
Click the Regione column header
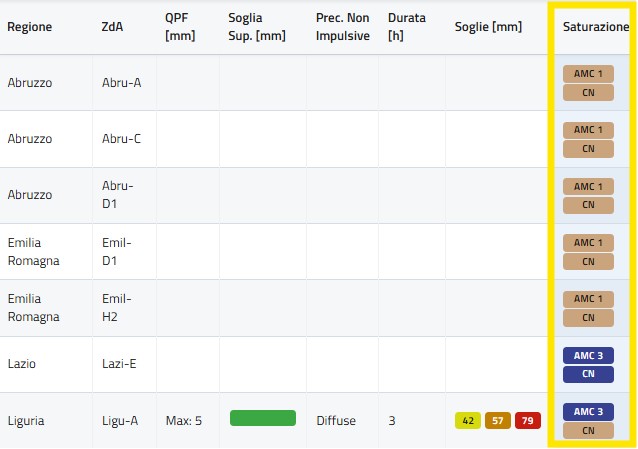click(x=29, y=27)
